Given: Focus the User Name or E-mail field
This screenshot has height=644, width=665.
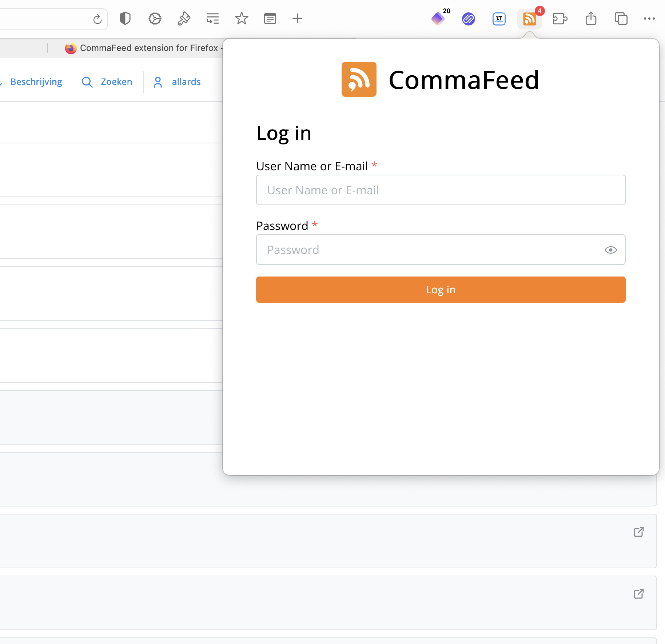Looking at the screenshot, I should point(441,190).
